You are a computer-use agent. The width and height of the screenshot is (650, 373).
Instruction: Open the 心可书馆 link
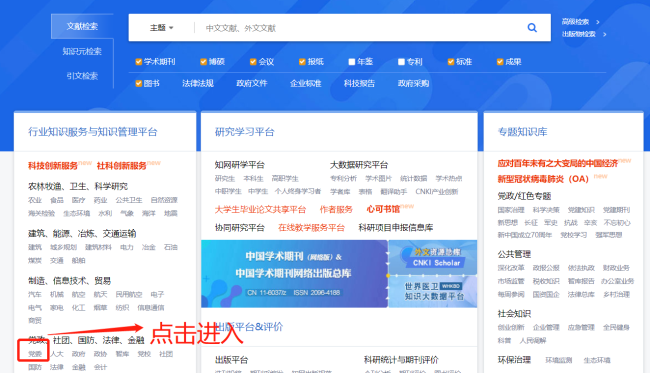click(x=383, y=209)
